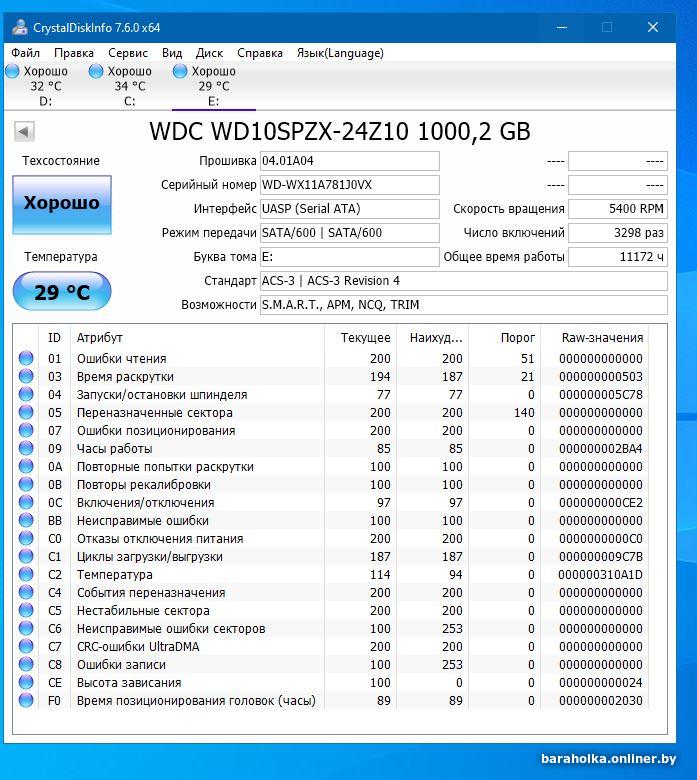Go to previous disk with left arrow button
The image size is (697, 780).
tap(24, 132)
